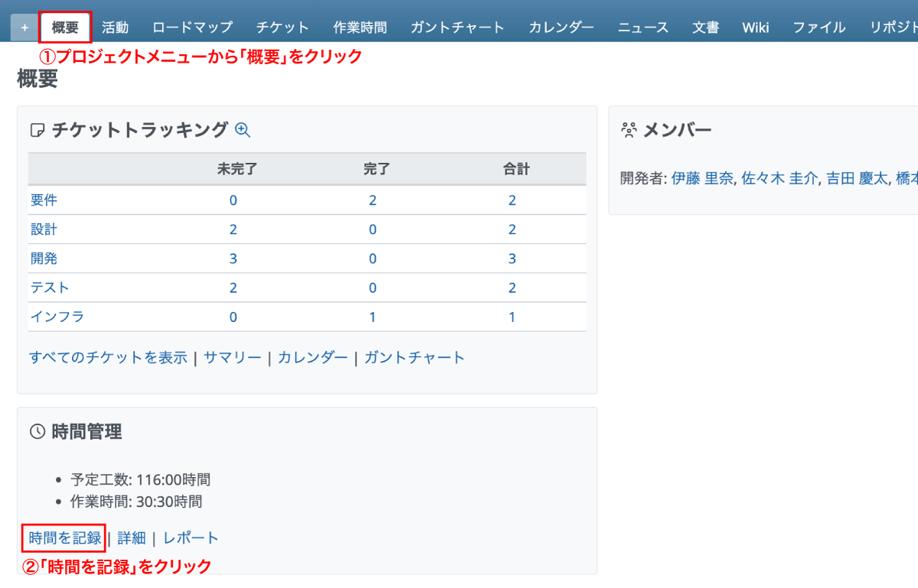918x588 pixels.
Task: Open the Wiki tab
Action: [x=755, y=28]
